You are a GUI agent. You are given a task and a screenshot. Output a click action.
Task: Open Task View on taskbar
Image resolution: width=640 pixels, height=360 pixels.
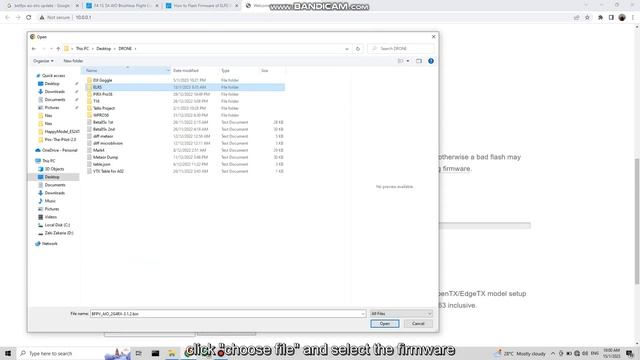click(x=139, y=353)
